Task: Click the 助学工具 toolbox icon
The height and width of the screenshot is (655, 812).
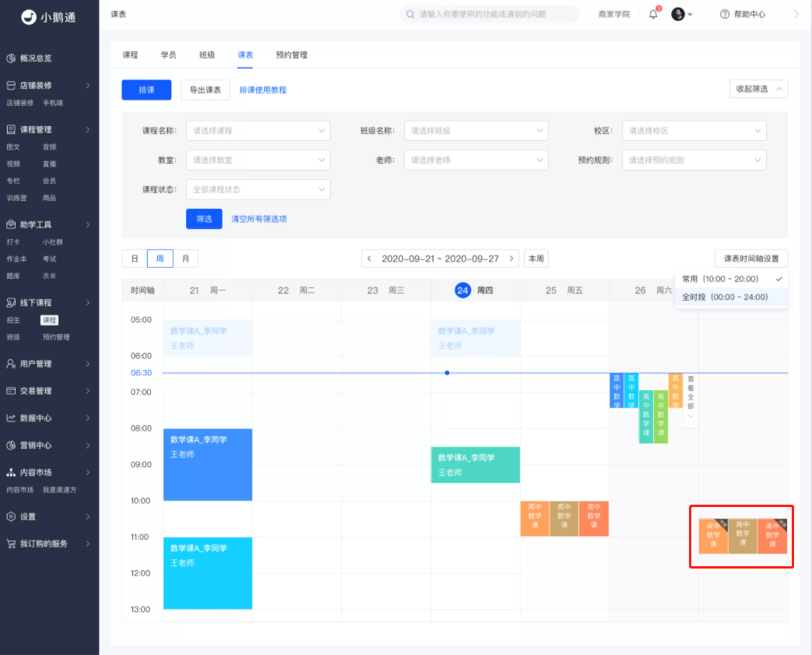Action: 10,224
